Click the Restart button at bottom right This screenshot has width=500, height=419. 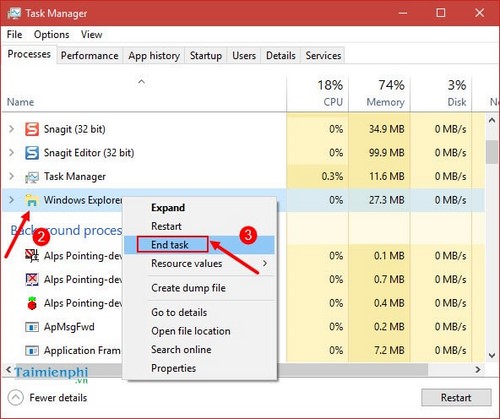point(456,398)
